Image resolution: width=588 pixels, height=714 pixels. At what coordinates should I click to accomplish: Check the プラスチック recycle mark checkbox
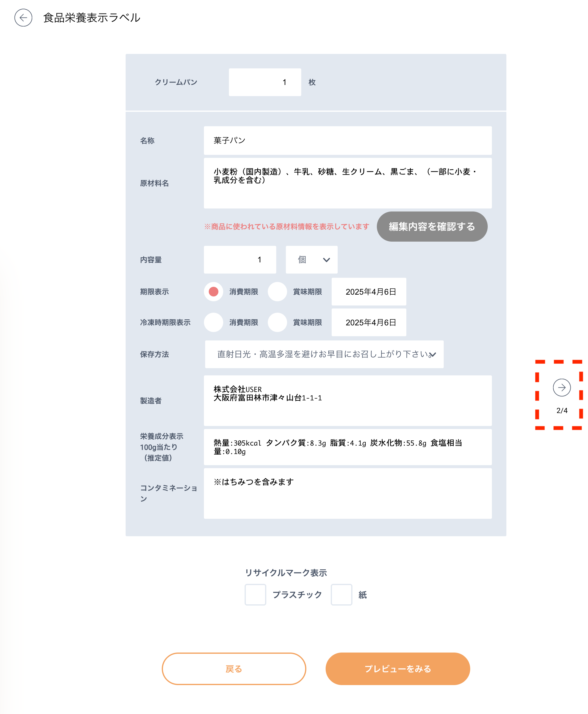[x=255, y=595]
